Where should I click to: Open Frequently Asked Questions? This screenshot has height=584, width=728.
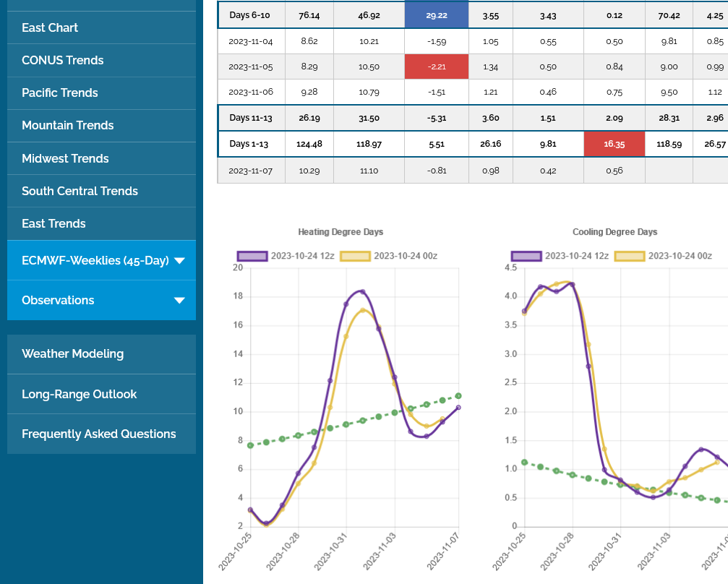[x=99, y=434]
